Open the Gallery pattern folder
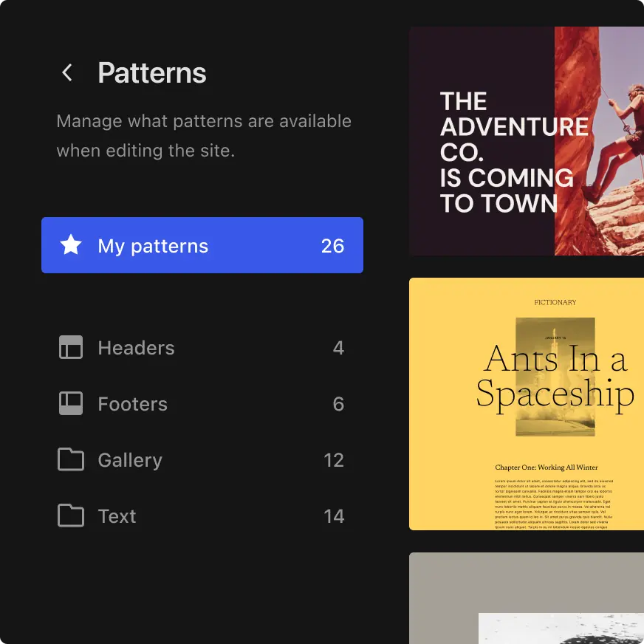 point(130,460)
